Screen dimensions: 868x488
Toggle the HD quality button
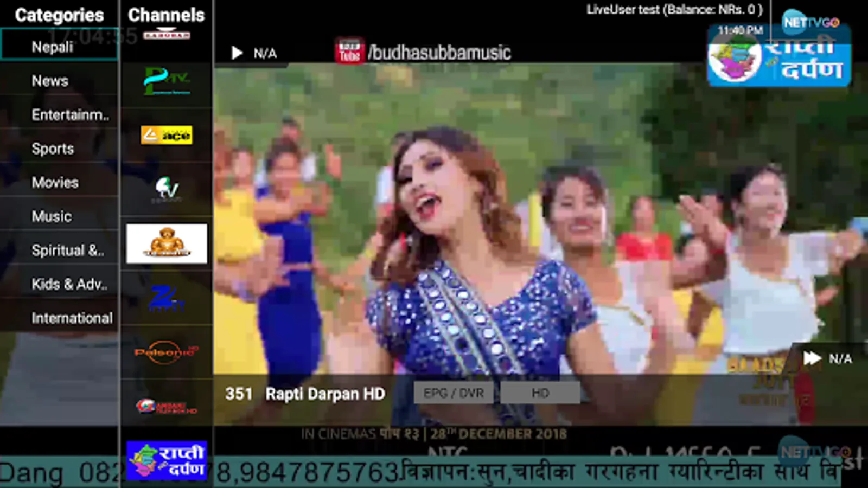pos(540,393)
